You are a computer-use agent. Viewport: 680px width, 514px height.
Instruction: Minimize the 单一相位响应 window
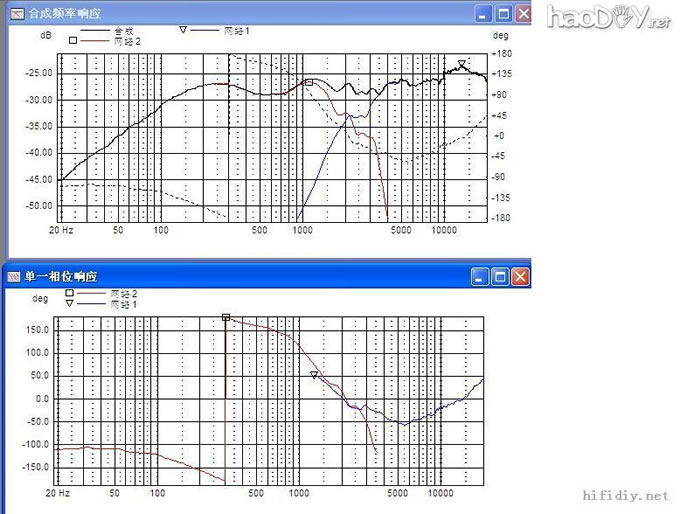479,275
